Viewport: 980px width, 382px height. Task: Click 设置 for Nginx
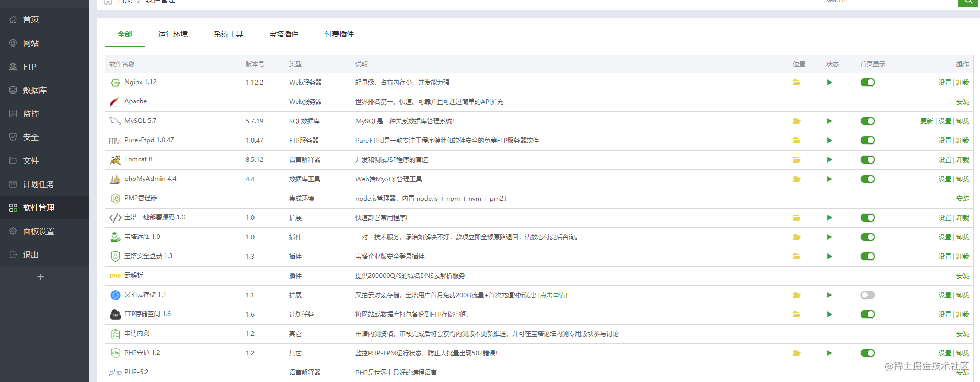(944, 83)
